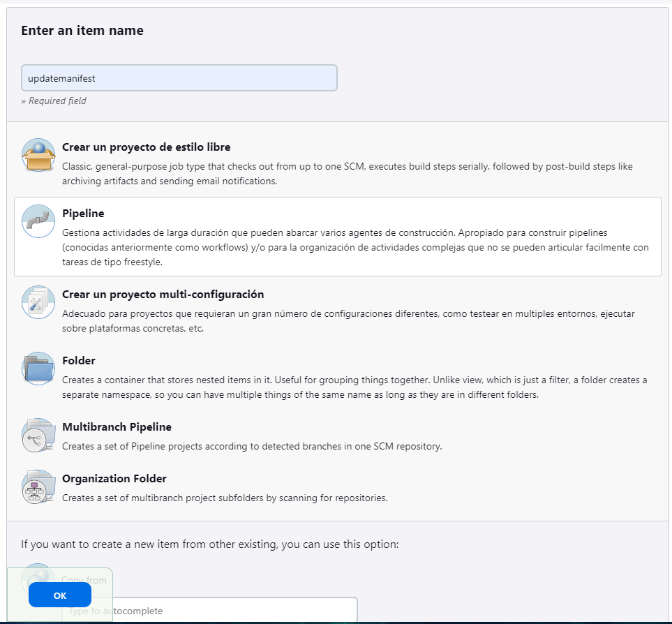Select the Pipeline pipe icon

(x=38, y=221)
